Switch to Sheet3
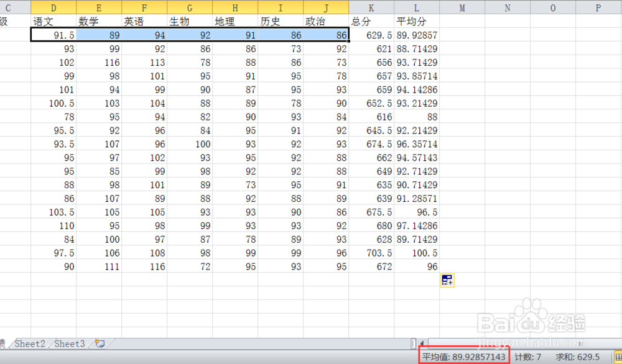 (68, 344)
